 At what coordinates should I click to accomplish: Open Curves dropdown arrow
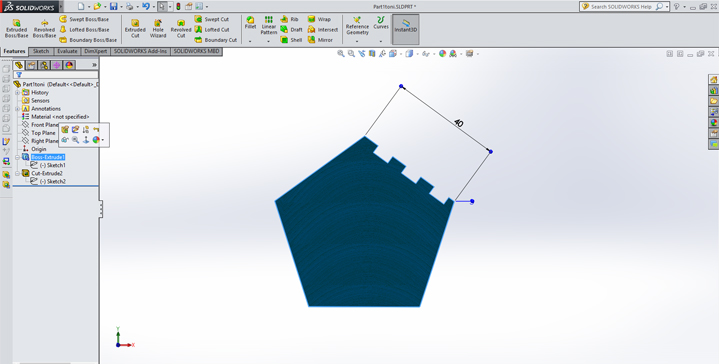click(381, 41)
